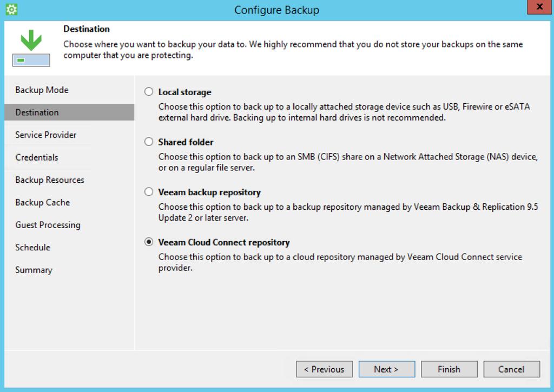Click the description mentioning USB, Firewire or eSATA
The height and width of the screenshot is (392, 554).
(344, 112)
